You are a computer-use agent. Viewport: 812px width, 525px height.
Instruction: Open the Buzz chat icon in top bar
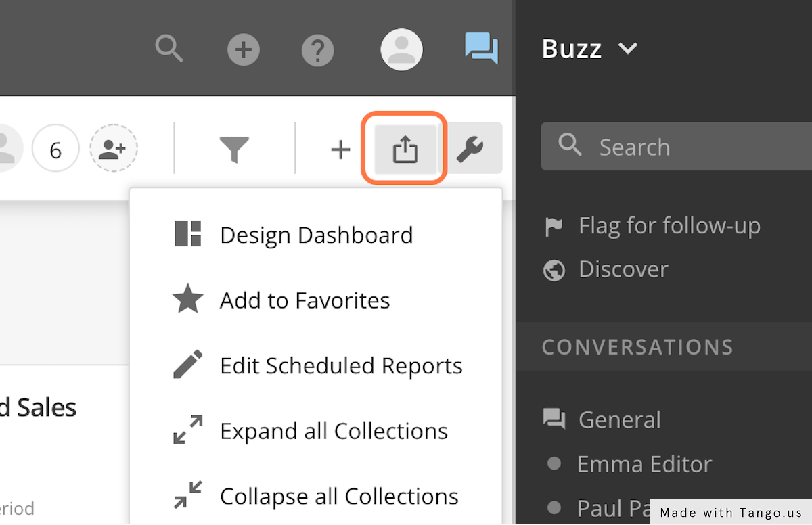pyautogui.click(x=482, y=49)
